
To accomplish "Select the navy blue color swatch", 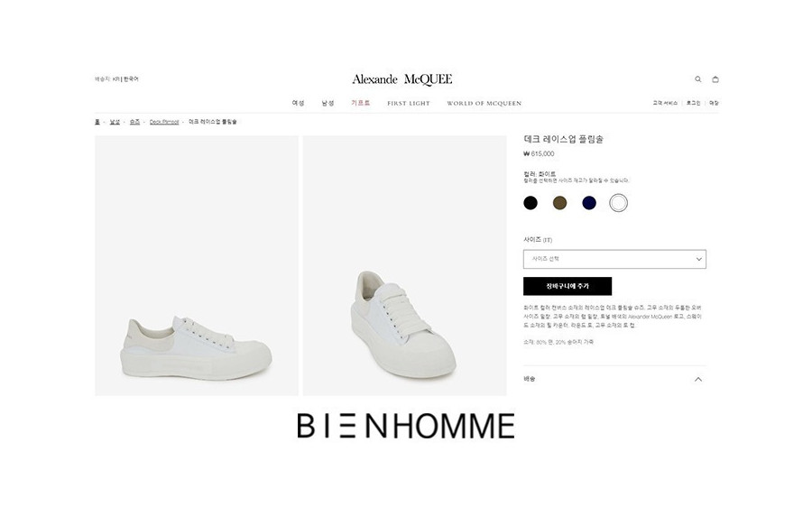I will pyautogui.click(x=589, y=203).
